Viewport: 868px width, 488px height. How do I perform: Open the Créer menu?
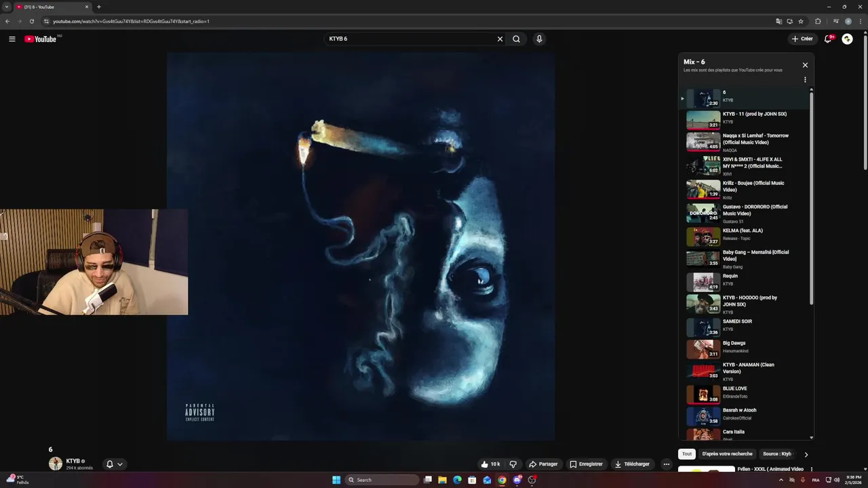click(802, 39)
